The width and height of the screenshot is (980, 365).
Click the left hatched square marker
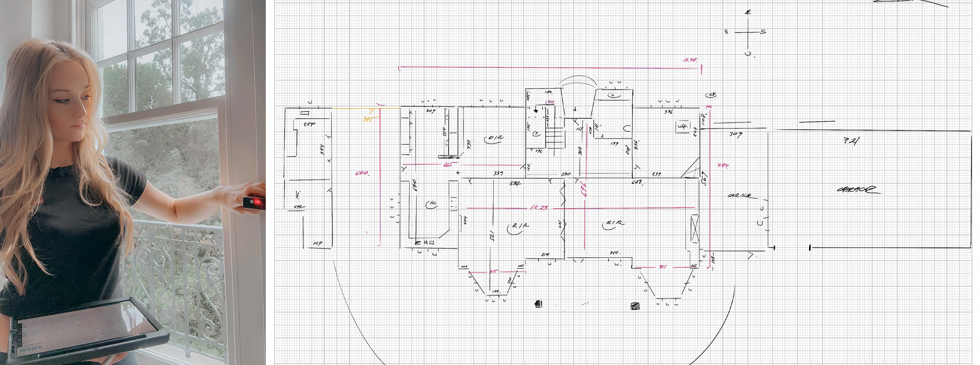point(539,304)
